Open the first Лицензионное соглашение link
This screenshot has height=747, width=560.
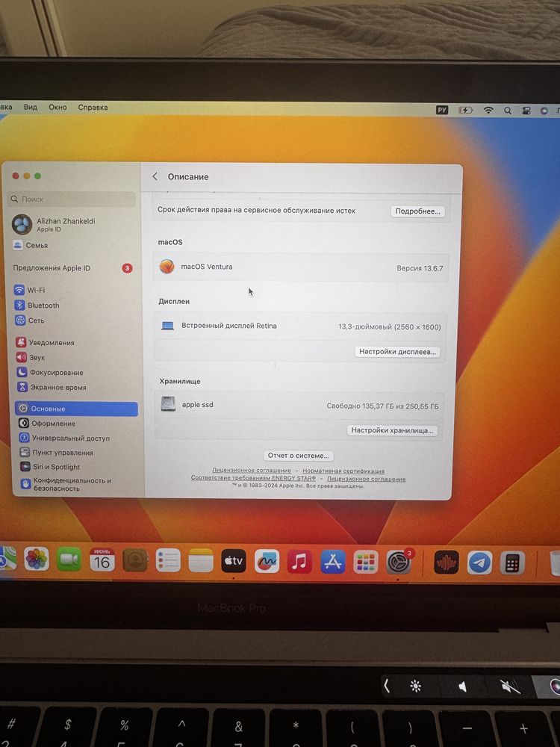tap(252, 470)
